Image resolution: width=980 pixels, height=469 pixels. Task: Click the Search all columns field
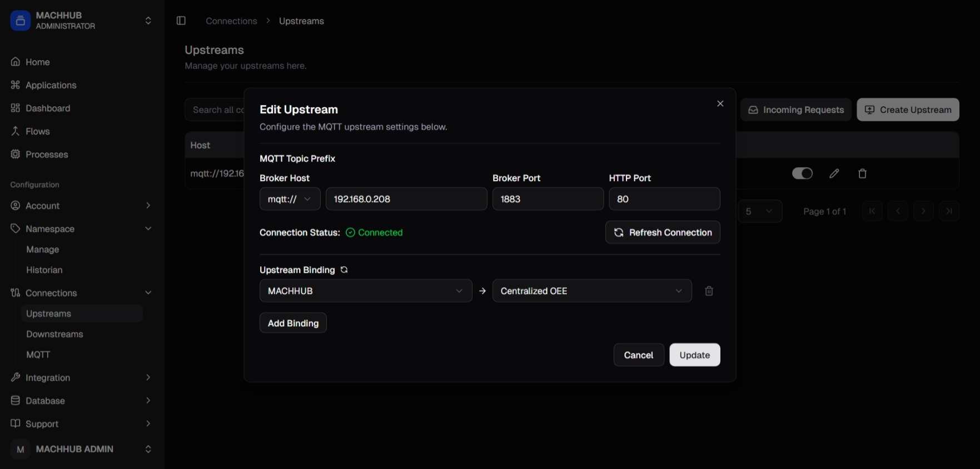point(215,109)
